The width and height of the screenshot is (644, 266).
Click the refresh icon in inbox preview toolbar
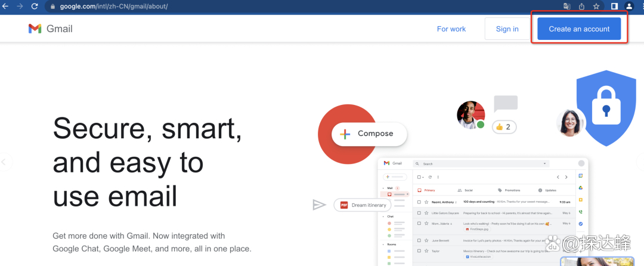click(x=430, y=177)
